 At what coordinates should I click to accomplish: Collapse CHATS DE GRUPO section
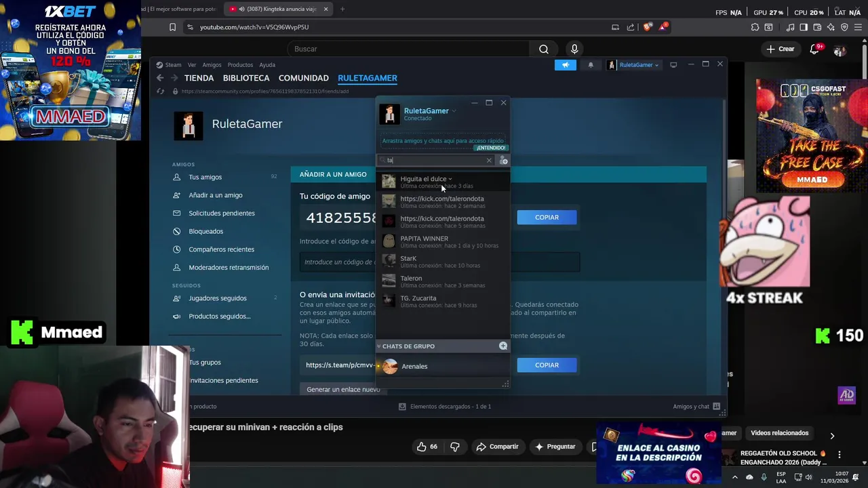(379, 346)
